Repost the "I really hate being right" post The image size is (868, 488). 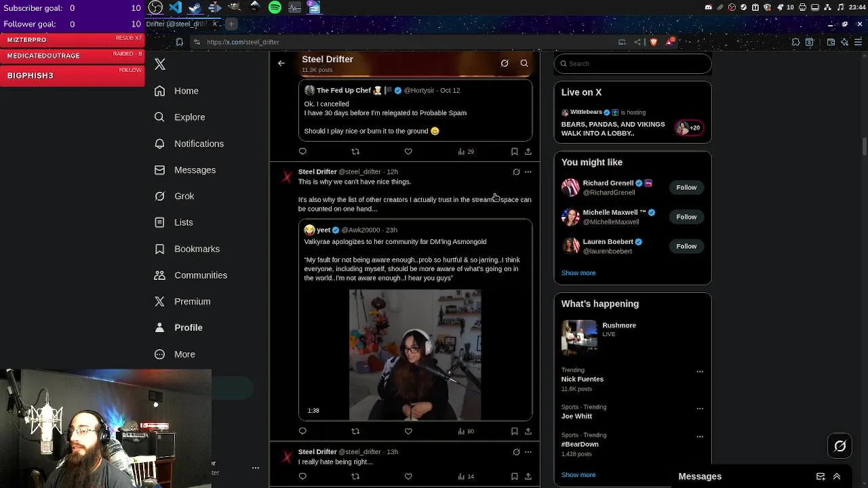[x=355, y=476]
